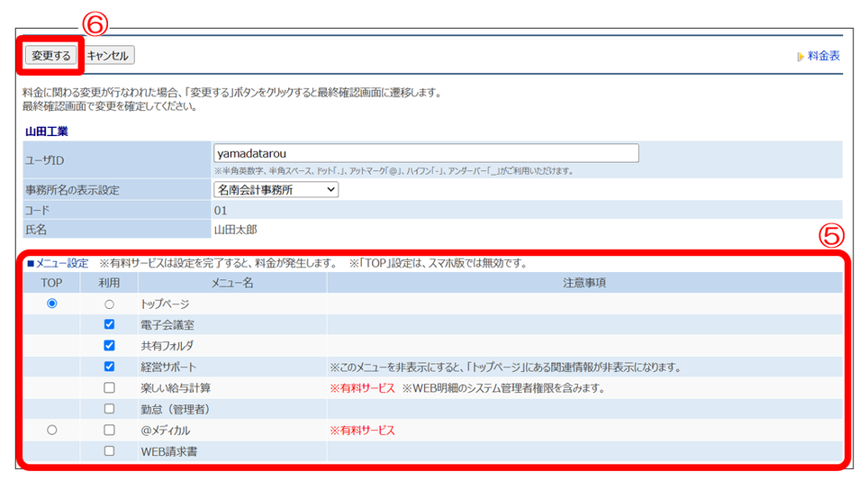This screenshot has width=868, height=481.
Task: Enable the @メディカル checkbox
Action: coord(109,431)
